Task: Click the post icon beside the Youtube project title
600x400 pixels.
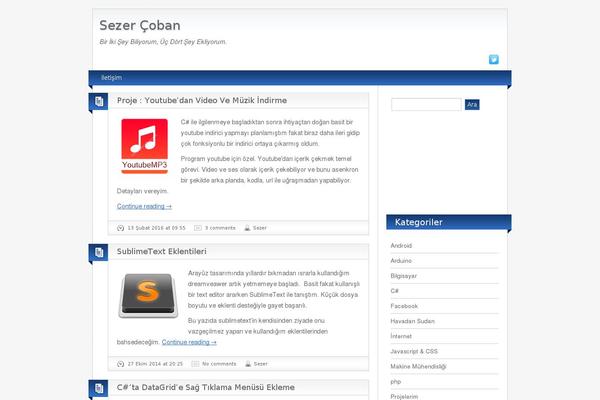Action: 99,101
